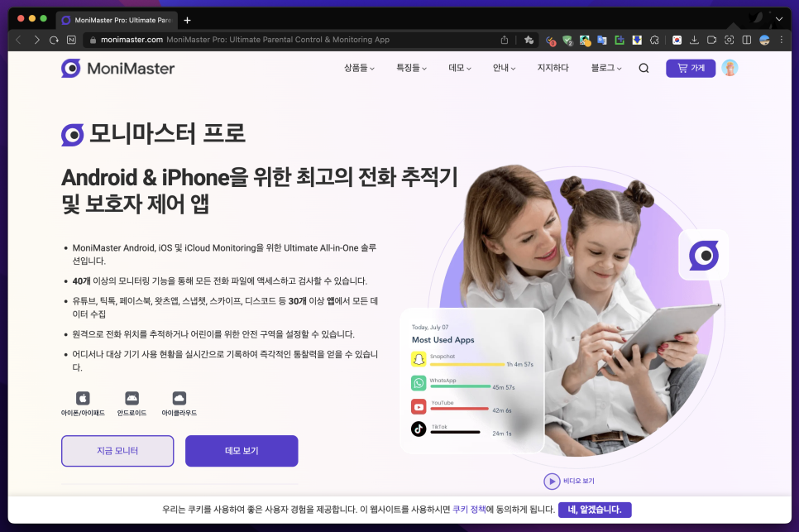Open the green plus-square extension icon
This screenshot has width=799, height=532.
[620, 40]
